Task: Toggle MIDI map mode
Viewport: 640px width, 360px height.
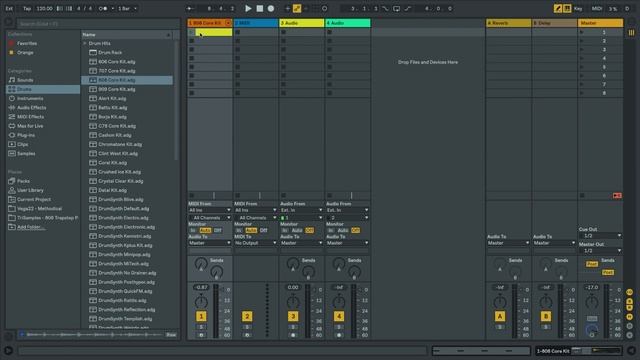Action: tap(597, 8)
